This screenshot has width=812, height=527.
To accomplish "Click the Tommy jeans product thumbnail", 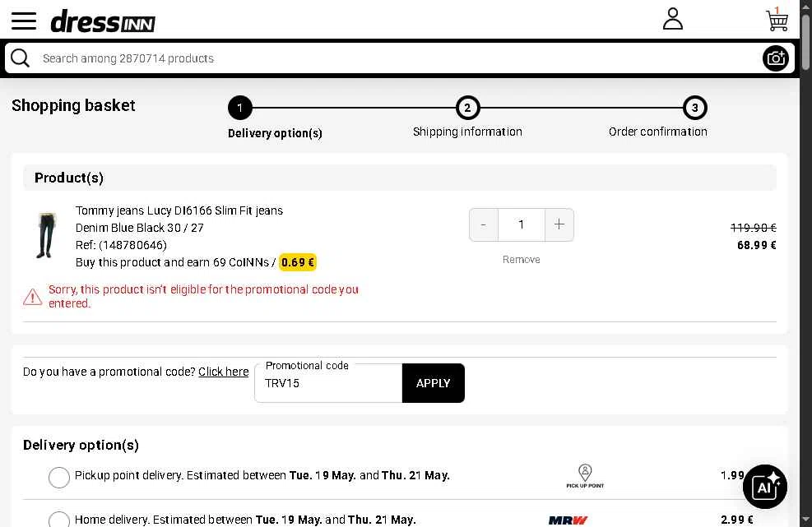I will click(46, 235).
